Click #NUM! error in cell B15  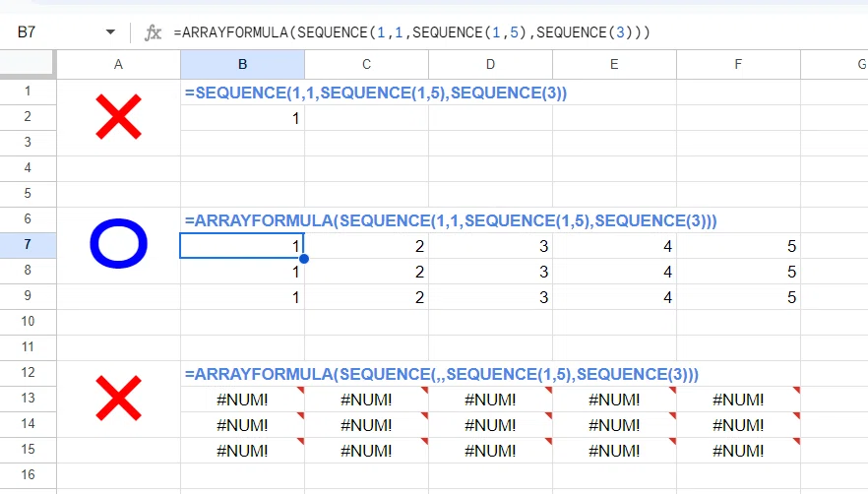(242, 451)
